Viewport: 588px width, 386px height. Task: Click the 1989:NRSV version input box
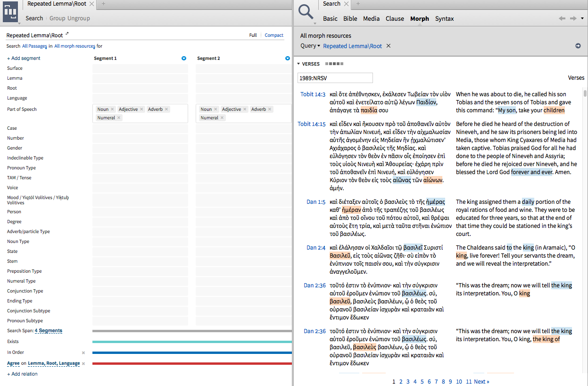coord(335,78)
